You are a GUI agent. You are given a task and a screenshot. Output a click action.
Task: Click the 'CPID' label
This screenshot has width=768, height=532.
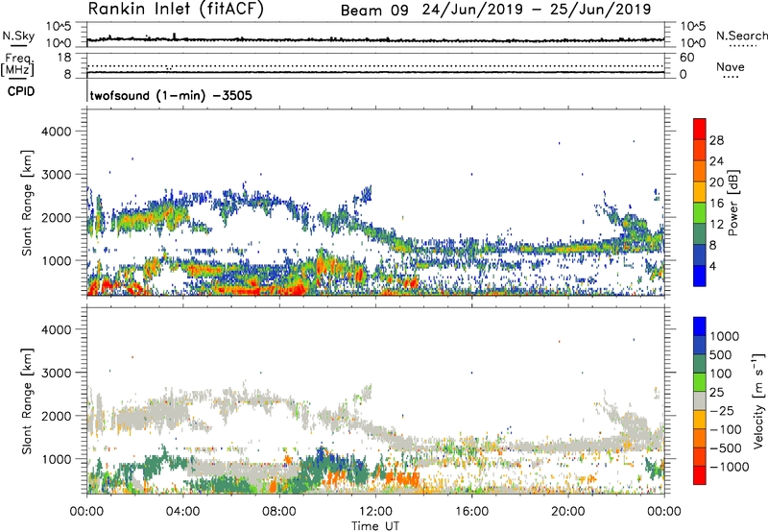click(x=21, y=91)
